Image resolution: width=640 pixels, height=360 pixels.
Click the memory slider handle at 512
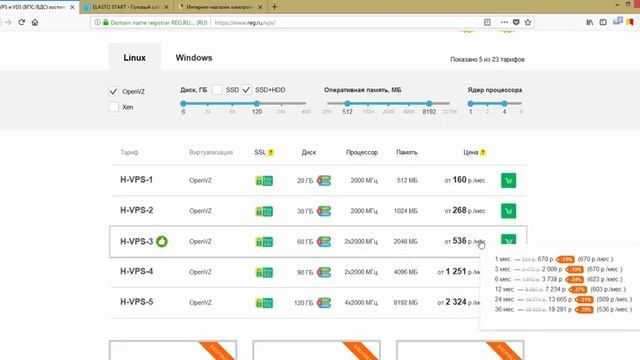pos(347,104)
